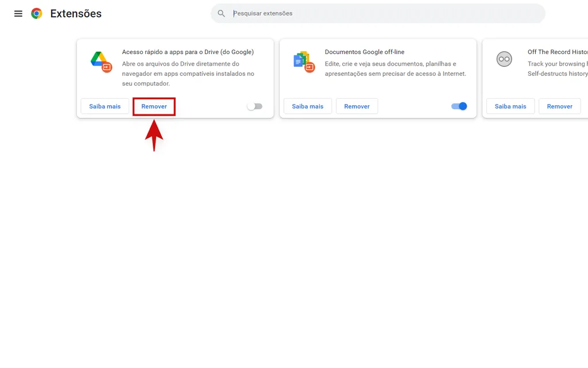588x368 pixels.
Task: Open Saiba mais for Drive quick access
Action: (105, 106)
